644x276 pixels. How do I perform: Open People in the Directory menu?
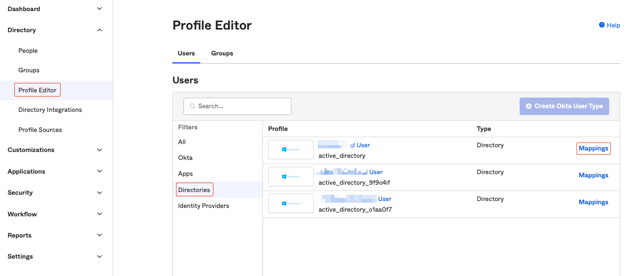click(28, 51)
